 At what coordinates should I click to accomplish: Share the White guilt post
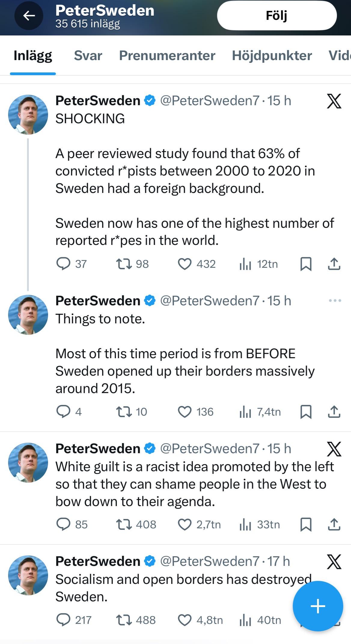(334, 524)
